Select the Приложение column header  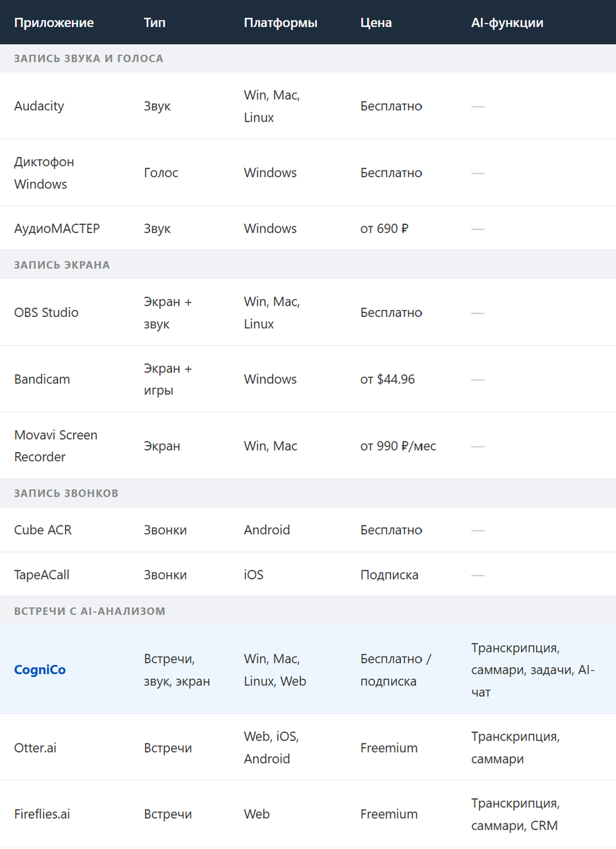[54, 23]
